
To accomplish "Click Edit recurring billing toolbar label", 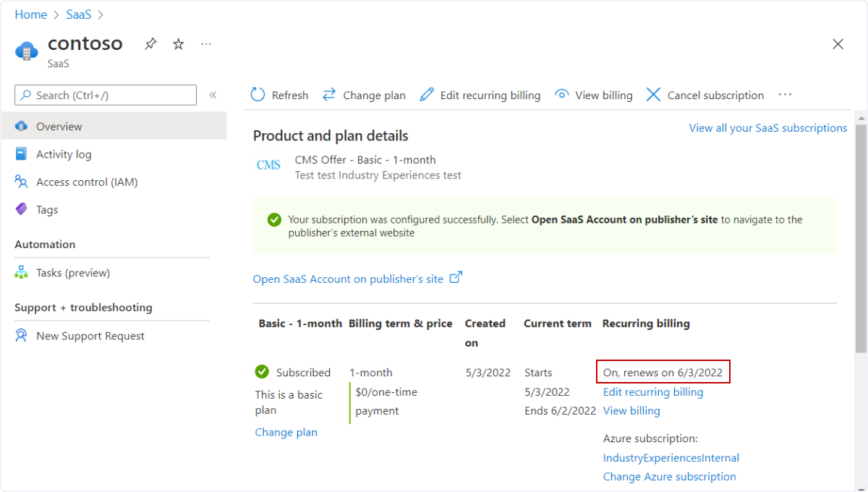I will tap(490, 96).
